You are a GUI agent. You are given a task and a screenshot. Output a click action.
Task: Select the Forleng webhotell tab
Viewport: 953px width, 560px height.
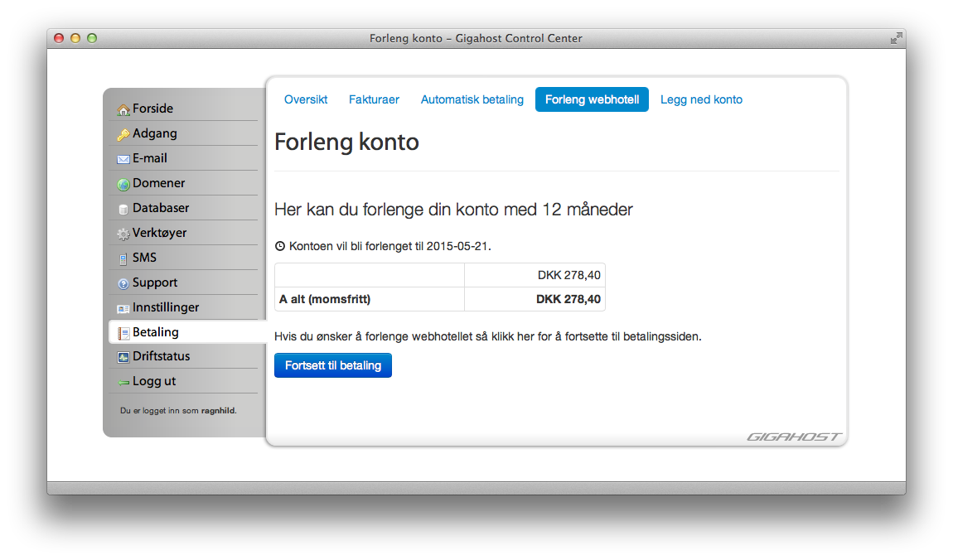(x=592, y=99)
